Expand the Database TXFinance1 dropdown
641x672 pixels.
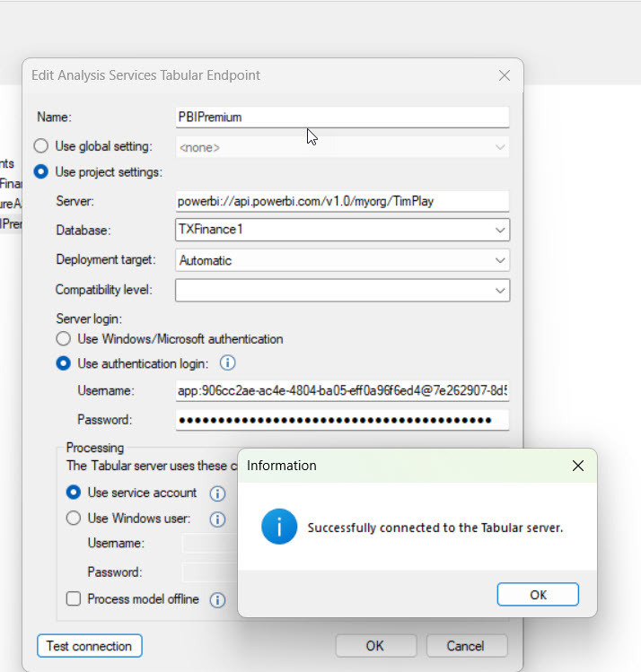(342, 230)
